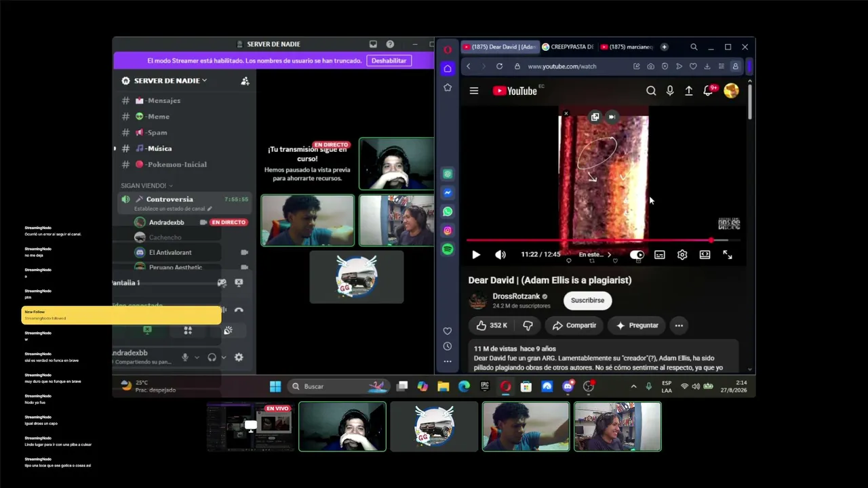868x488 pixels.
Task: Open Opera sidebar history clock
Action: (x=448, y=346)
